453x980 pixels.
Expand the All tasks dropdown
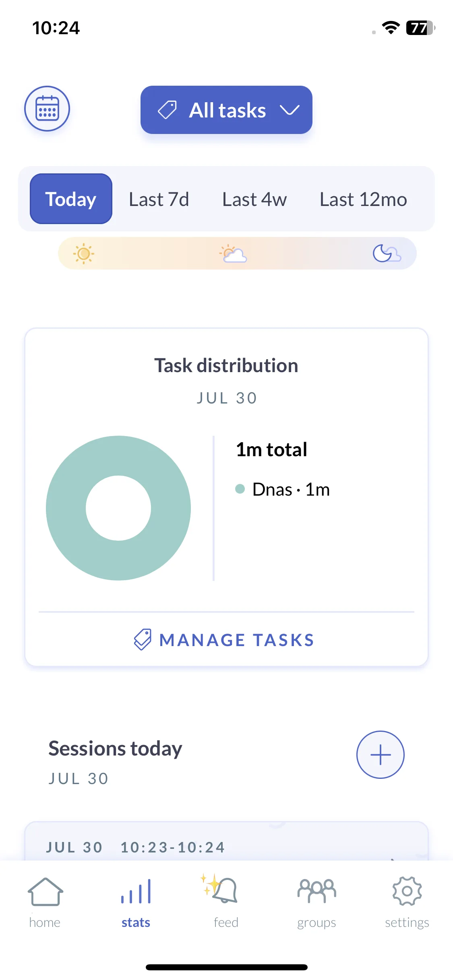tap(226, 110)
